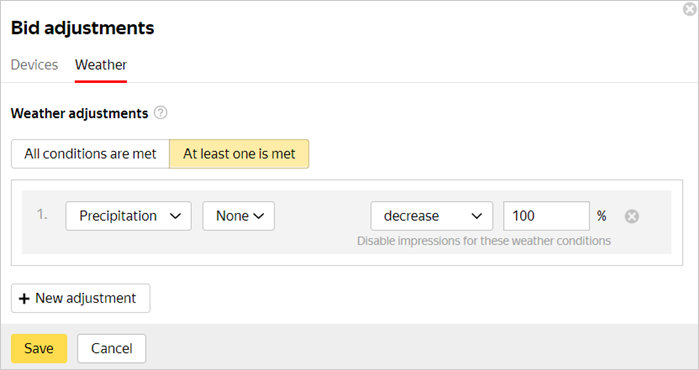This screenshot has width=699, height=370.
Task: Open the Precipitation condition dropdown
Action: [x=128, y=216]
